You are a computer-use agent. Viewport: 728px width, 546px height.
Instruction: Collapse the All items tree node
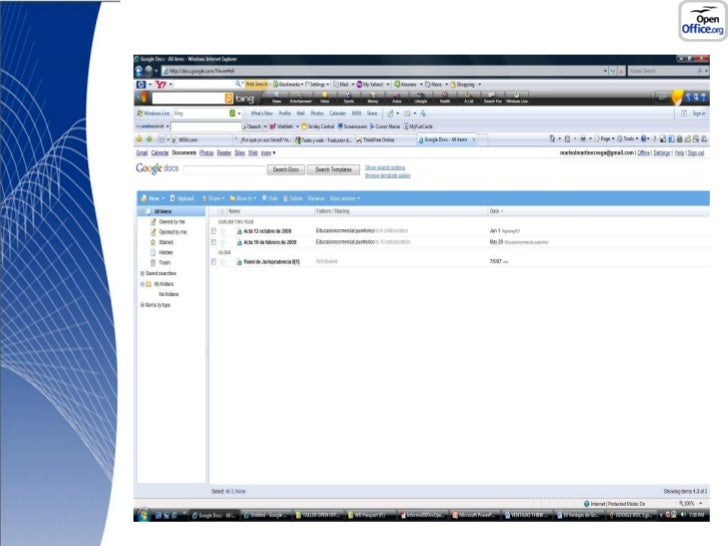(142, 212)
